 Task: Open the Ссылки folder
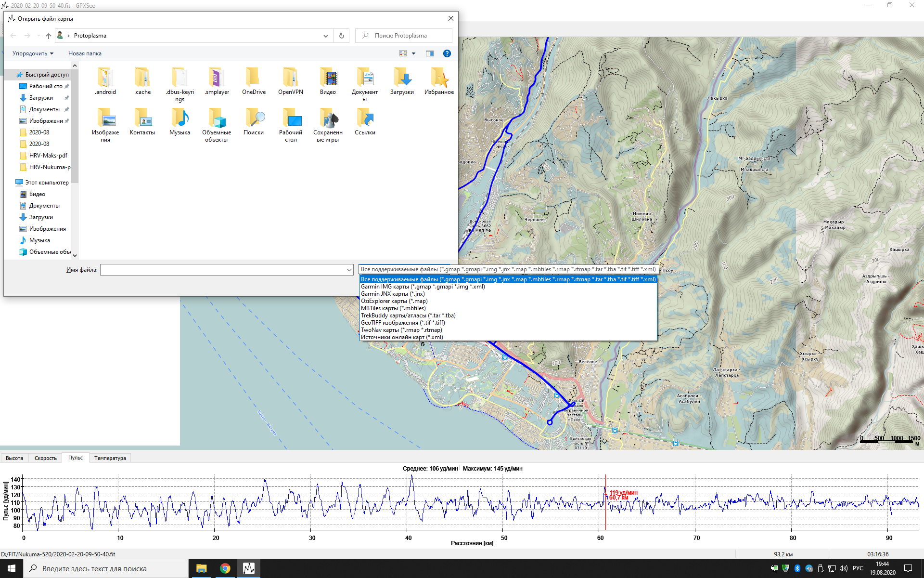click(x=365, y=121)
